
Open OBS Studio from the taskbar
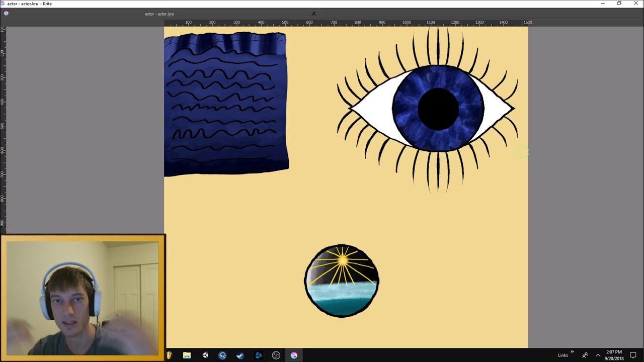point(276,355)
